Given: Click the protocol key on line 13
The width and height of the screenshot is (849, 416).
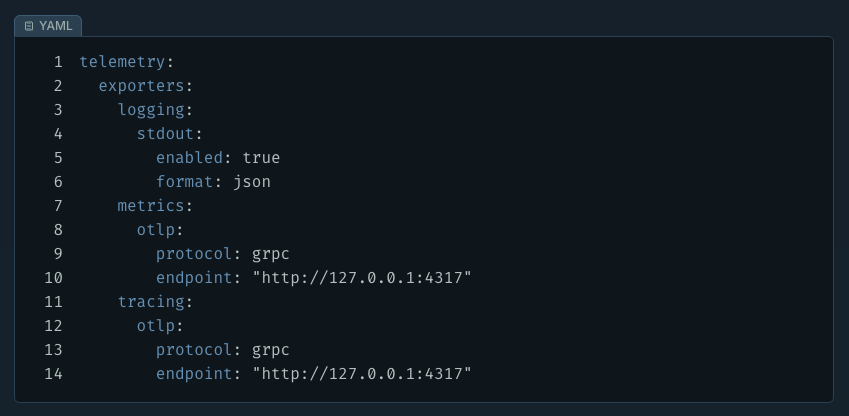Looking at the screenshot, I should (x=194, y=350).
